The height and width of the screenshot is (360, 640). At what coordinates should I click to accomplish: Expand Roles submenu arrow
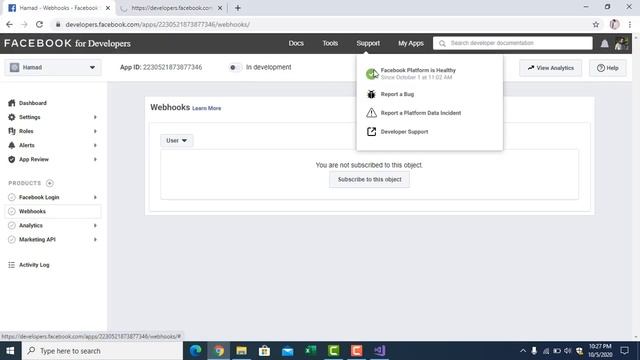[95, 131]
